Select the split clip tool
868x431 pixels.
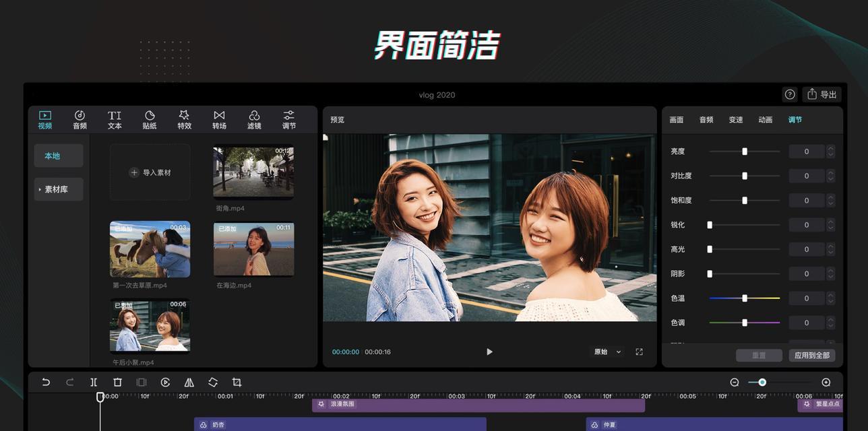point(94,382)
